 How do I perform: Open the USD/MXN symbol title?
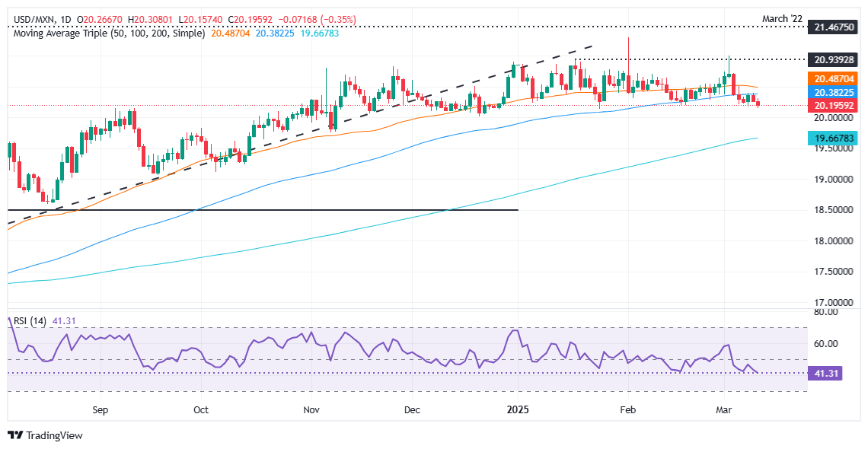(x=28, y=19)
